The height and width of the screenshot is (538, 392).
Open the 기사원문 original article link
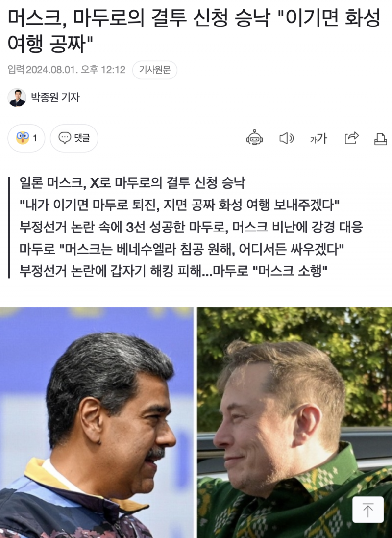coord(155,70)
